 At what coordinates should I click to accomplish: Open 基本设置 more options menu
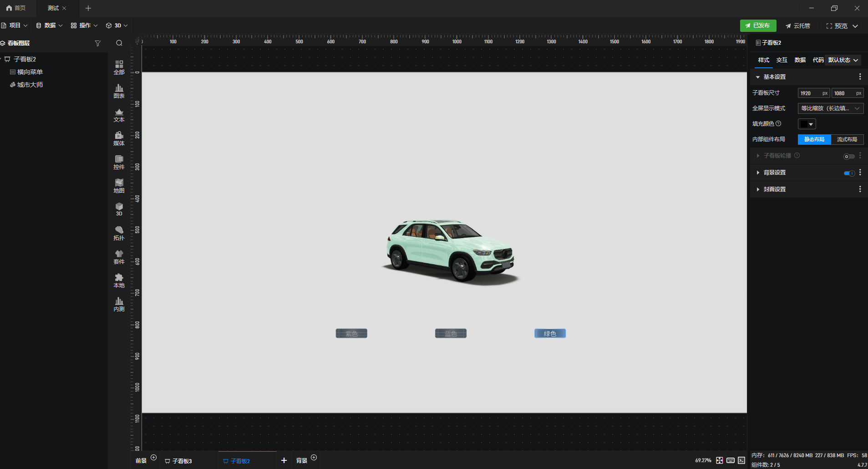pyautogui.click(x=860, y=76)
